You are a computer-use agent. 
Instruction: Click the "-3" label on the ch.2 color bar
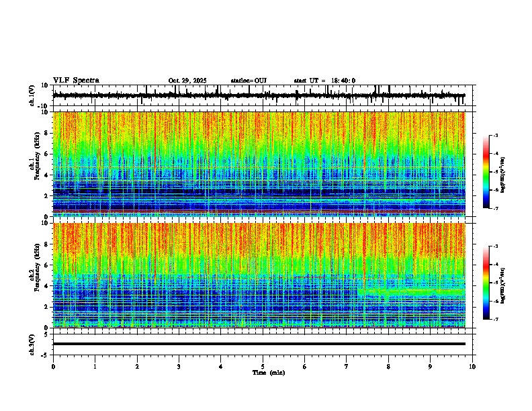click(x=495, y=246)
